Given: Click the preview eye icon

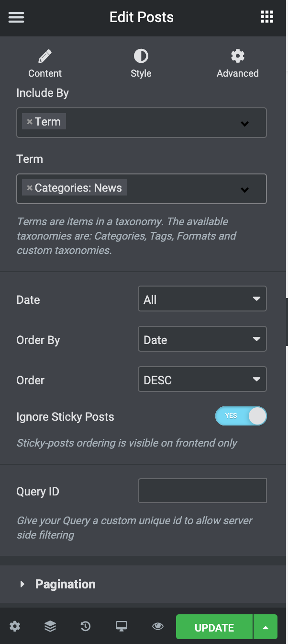Looking at the screenshot, I should click(x=157, y=626).
